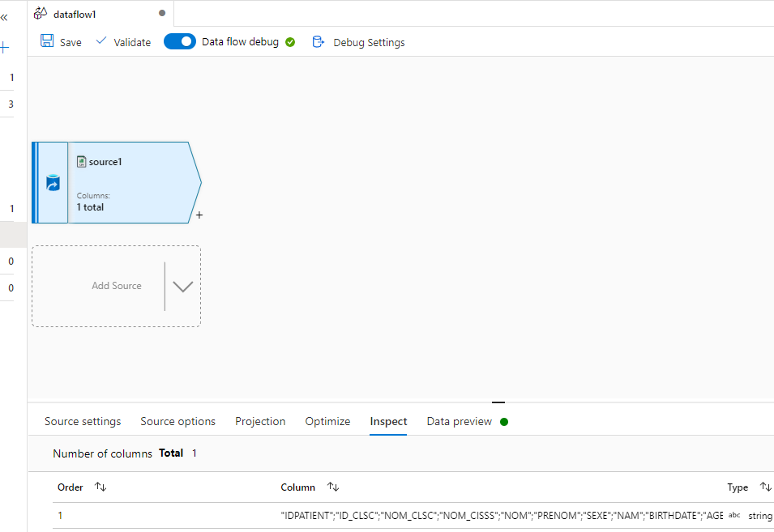Viewport: 774px width, 532px height.
Task: Click the Optimize tab link
Action: click(x=327, y=421)
